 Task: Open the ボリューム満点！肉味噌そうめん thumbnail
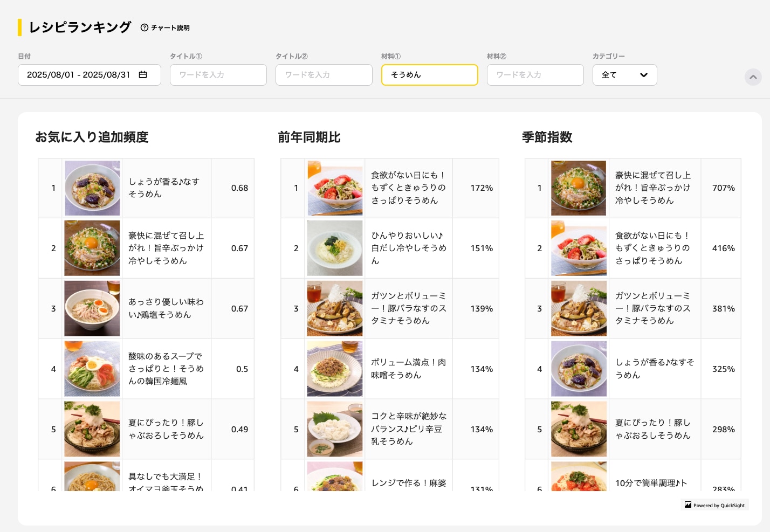(335, 369)
